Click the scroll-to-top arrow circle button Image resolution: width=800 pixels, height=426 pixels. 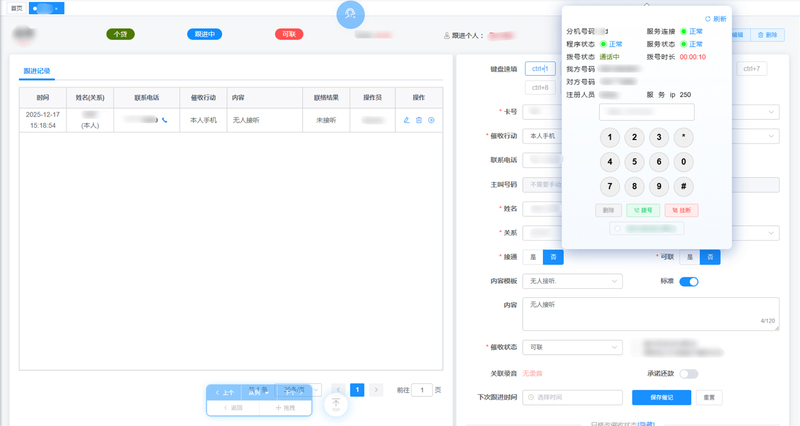coord(336,404)
